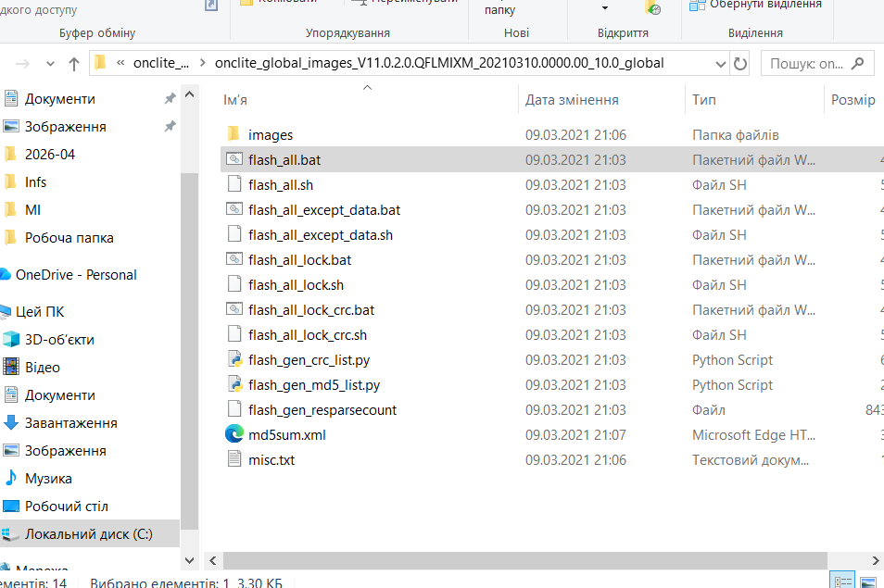The height and width of the screenshot is (588, 884).
Task: Click the 09.03.2021 21:07 date cell
Action: [575, 435]
